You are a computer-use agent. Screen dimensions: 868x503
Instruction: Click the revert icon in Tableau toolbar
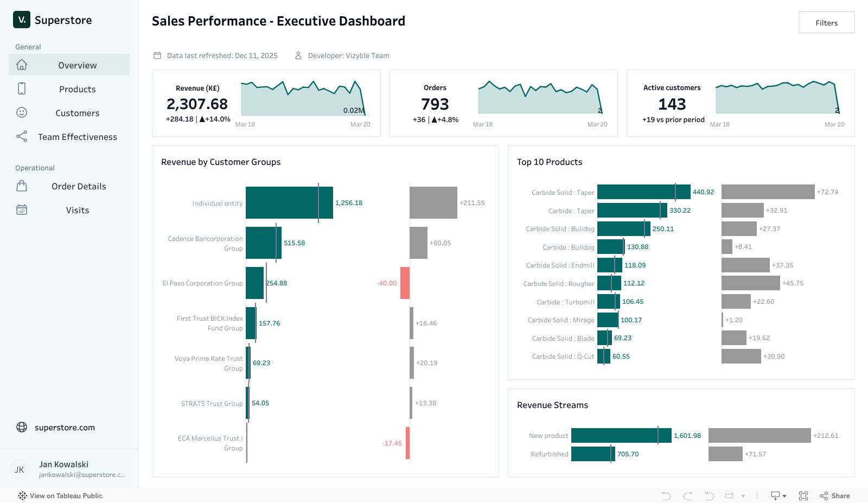click(709, 496)
